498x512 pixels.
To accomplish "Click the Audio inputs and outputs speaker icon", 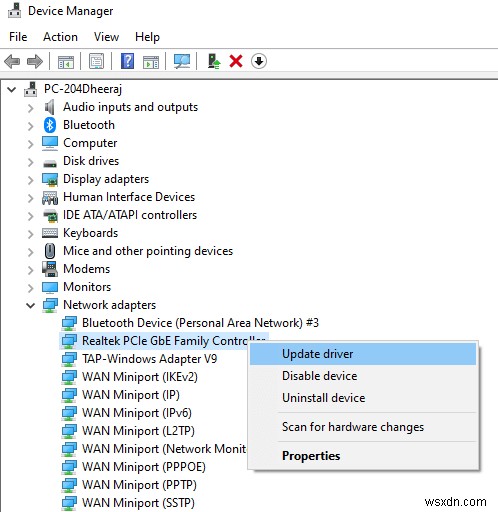I will tap(49, 107).
